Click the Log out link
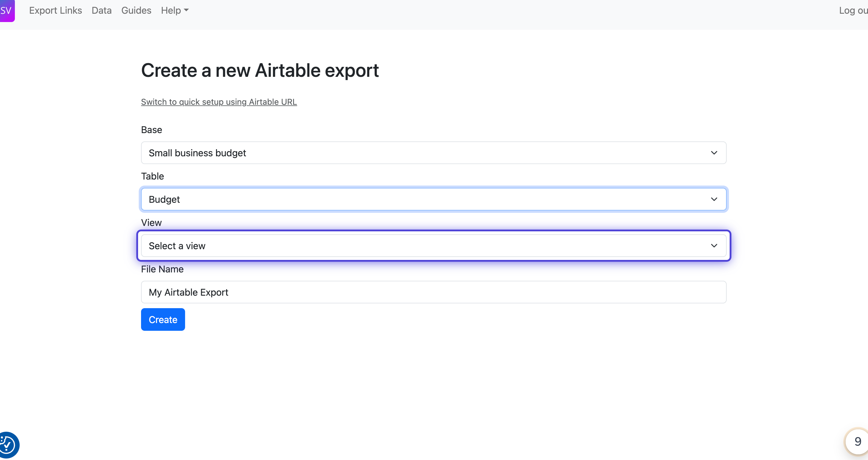The image size is (868, 460). (x=853, y=10)
